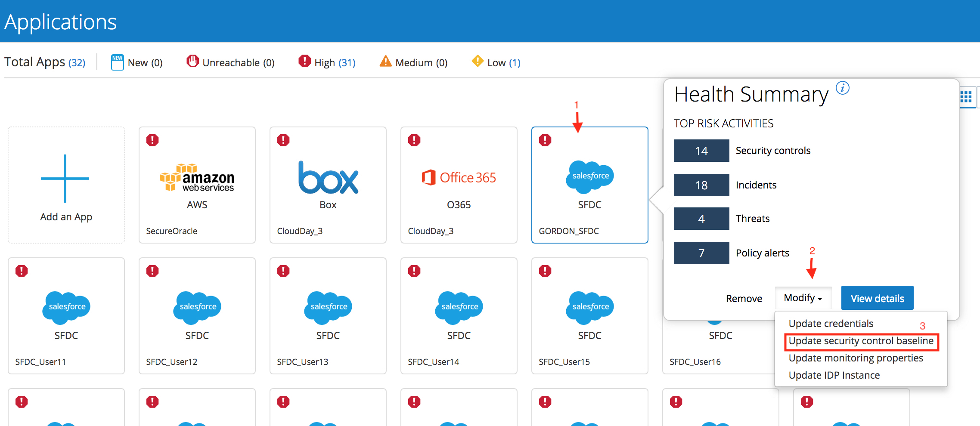Viewport: 980px width, 426px height.
Task: Click high-risk alert icon on AWS card
Action: [152, 140]
